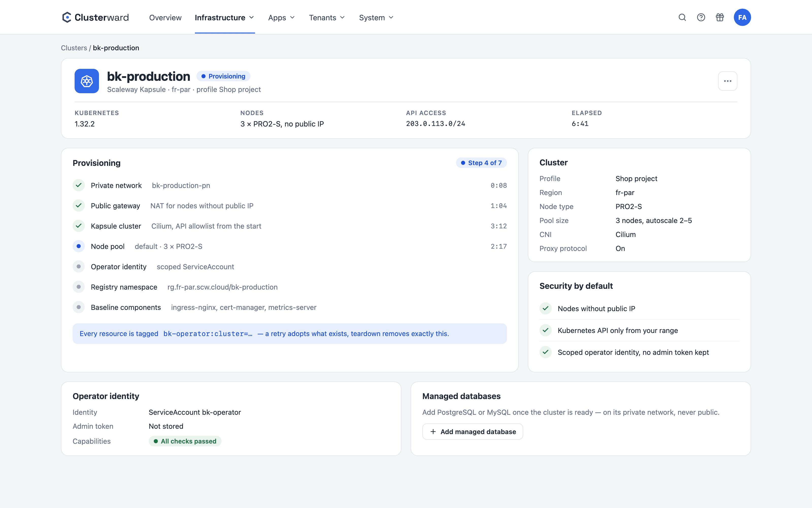This screenshot has width=812, height=508.
Task: Click the bk-production Kubernetes cluster icon
Action: 87,81
